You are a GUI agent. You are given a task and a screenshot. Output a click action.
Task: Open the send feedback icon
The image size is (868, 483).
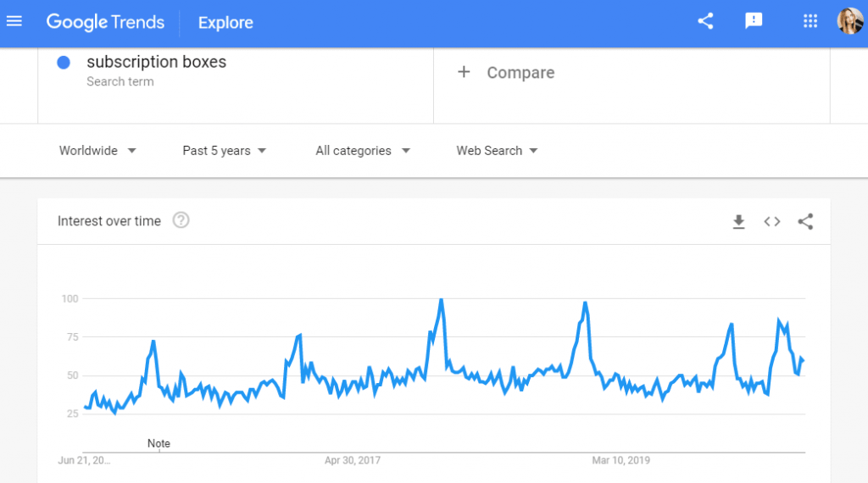[754, 21]
